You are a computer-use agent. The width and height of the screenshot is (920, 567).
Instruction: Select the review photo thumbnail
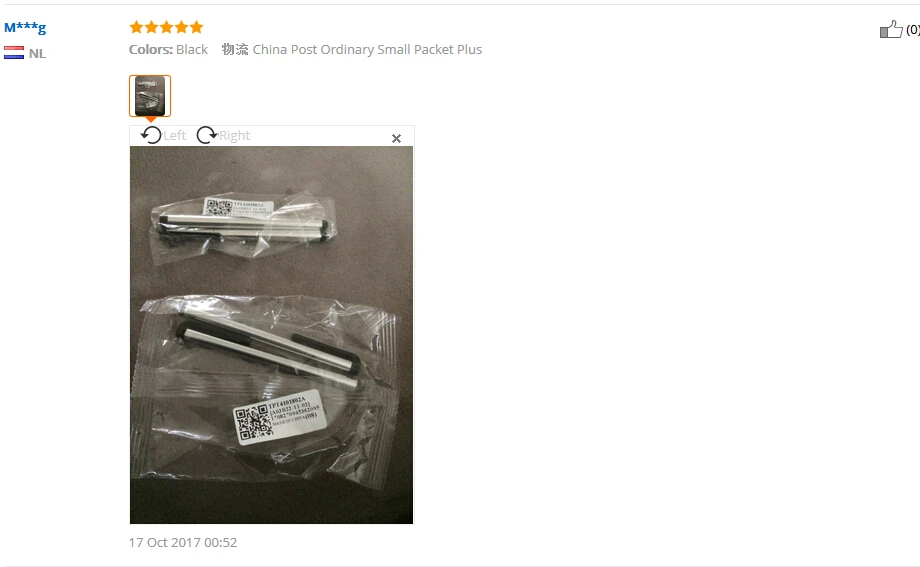(150, 96)
